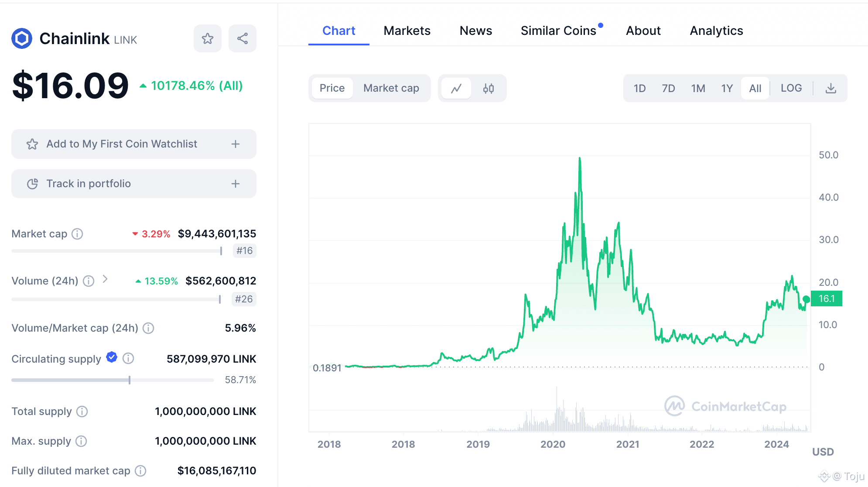Expand Track in portfolio plus sign
This screenshot has width=868, height=487.
236,184
